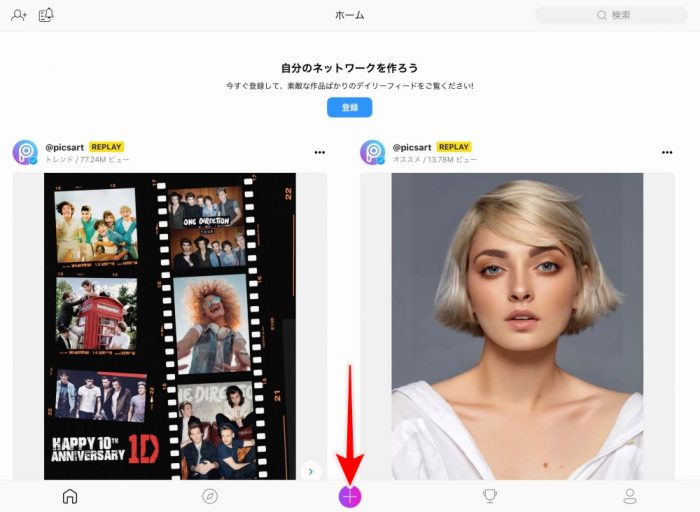
Task: Open the Discover compass tab
Action: (210, 496)
